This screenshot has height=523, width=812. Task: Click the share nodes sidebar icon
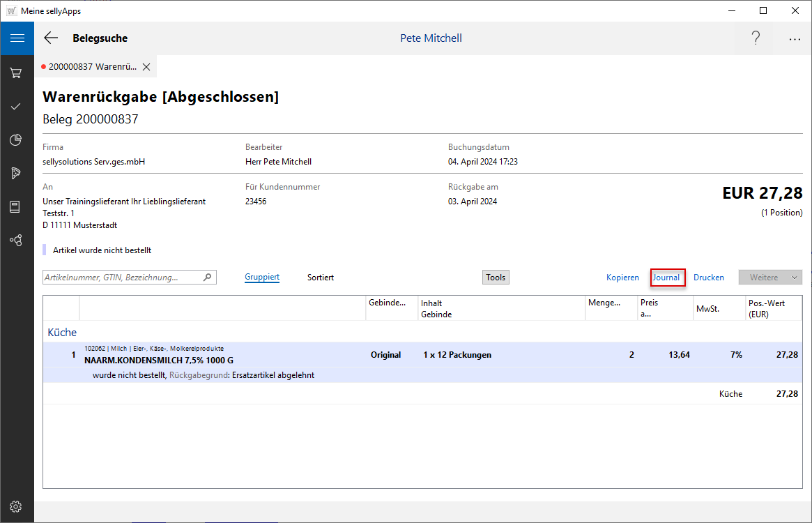(16, 241)
